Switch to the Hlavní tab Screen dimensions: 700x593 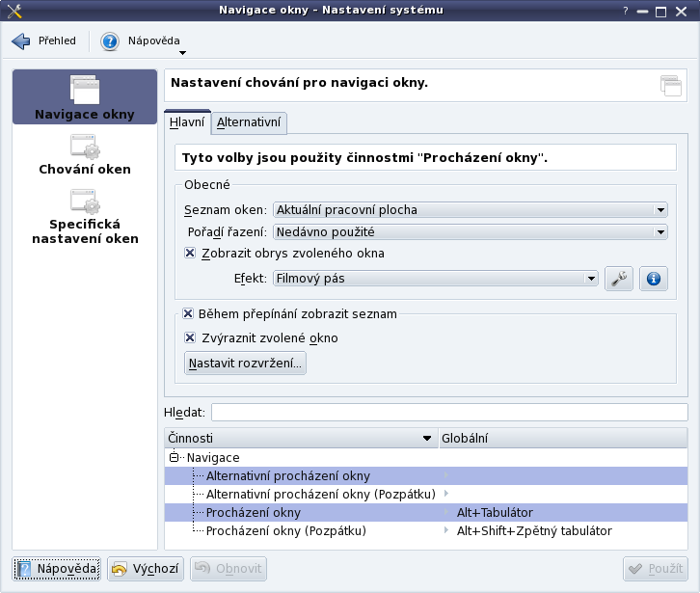pos(187,121)
